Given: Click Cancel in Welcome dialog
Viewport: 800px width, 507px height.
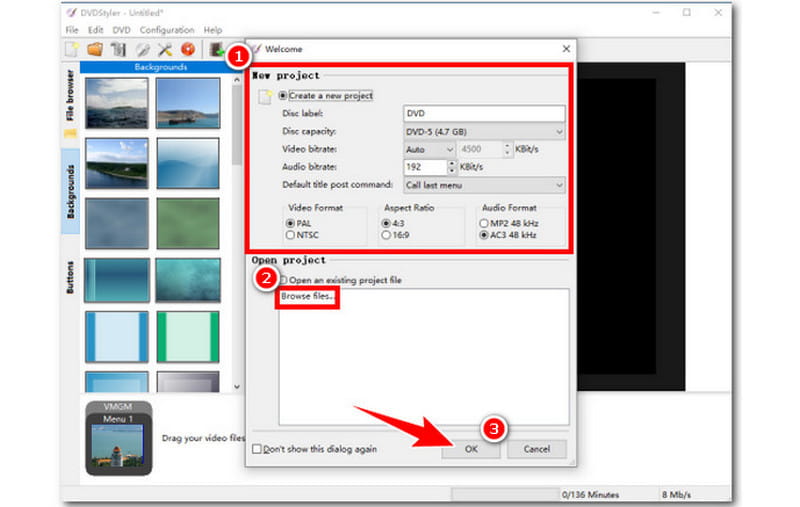Looking at the screenshot, I should (x=537, y=449).
